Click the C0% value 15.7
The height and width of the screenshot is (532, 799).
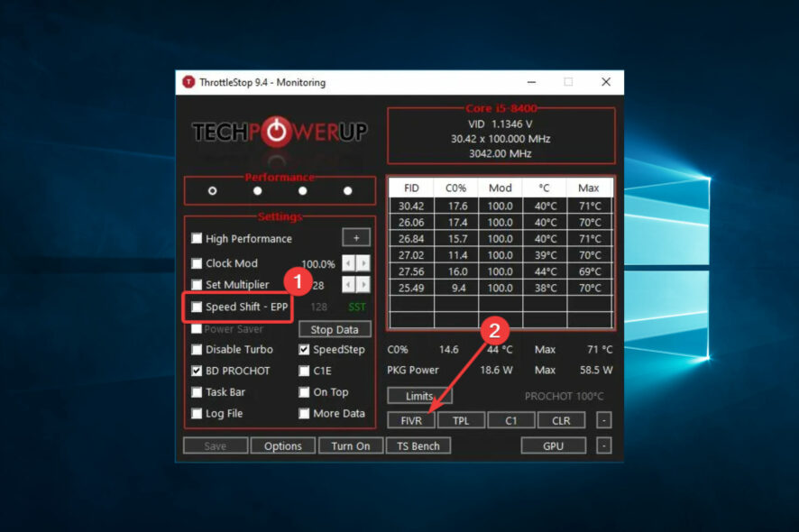pos(457,239)
